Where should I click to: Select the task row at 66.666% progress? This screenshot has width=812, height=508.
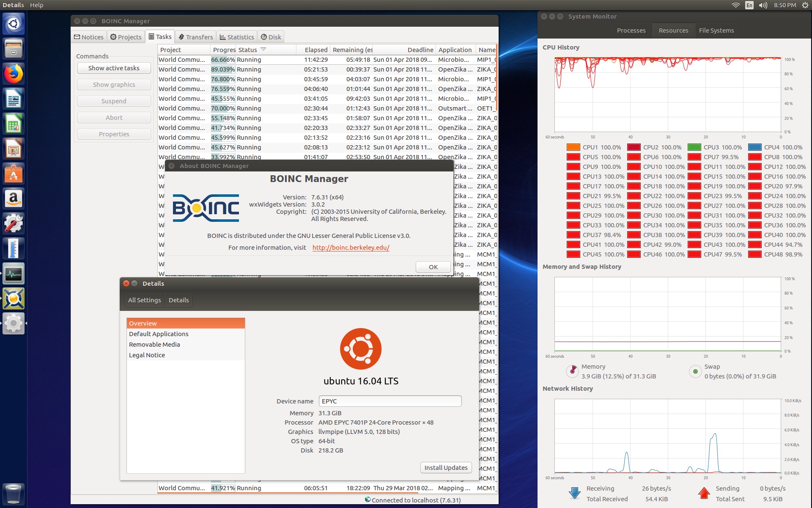click(x=327, y=60)
